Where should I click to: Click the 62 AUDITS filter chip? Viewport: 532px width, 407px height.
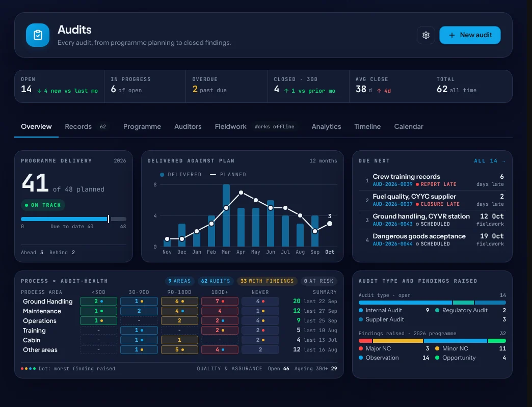pos(216,281)
